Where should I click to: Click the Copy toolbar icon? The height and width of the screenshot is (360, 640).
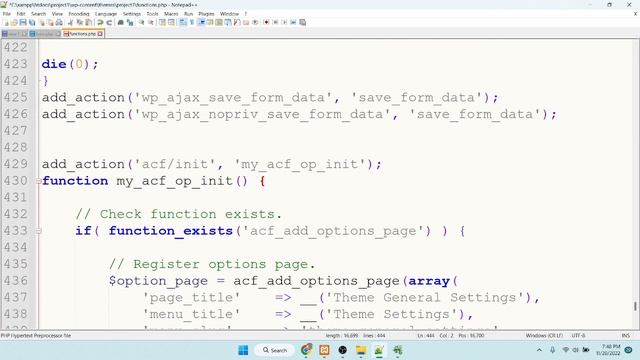[80, 22]
